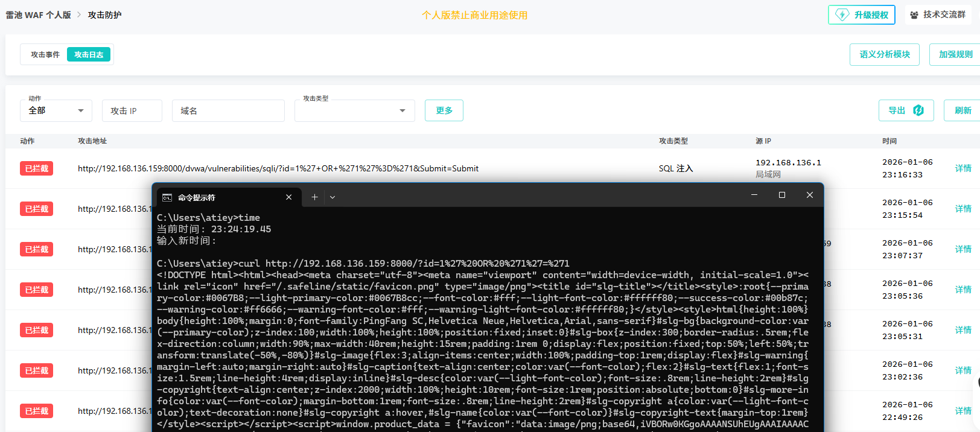Viewport: 980px width, 432px height.
Task: Open the terminal profile dropdown chevron
Action: pyautogui.click(x=332, y=197)
